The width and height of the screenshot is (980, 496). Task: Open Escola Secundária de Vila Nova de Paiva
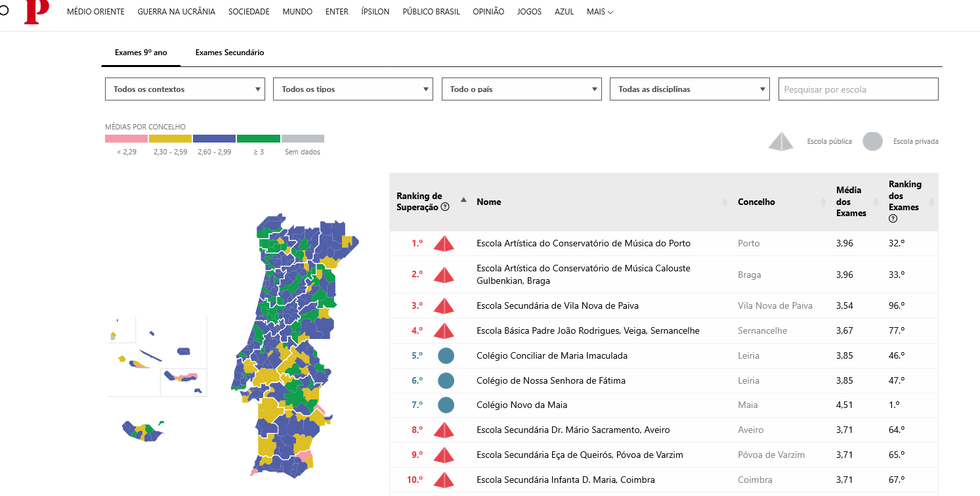coord(557,305)
